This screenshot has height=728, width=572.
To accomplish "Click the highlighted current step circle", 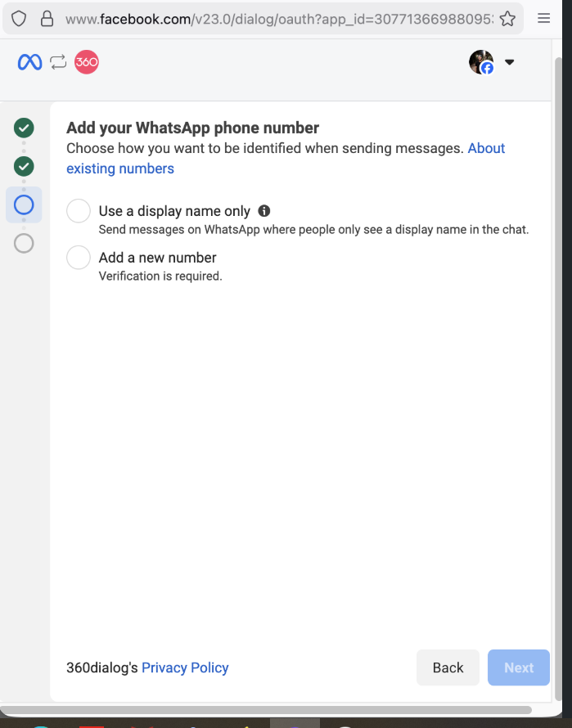I will [x=24, y=204].
